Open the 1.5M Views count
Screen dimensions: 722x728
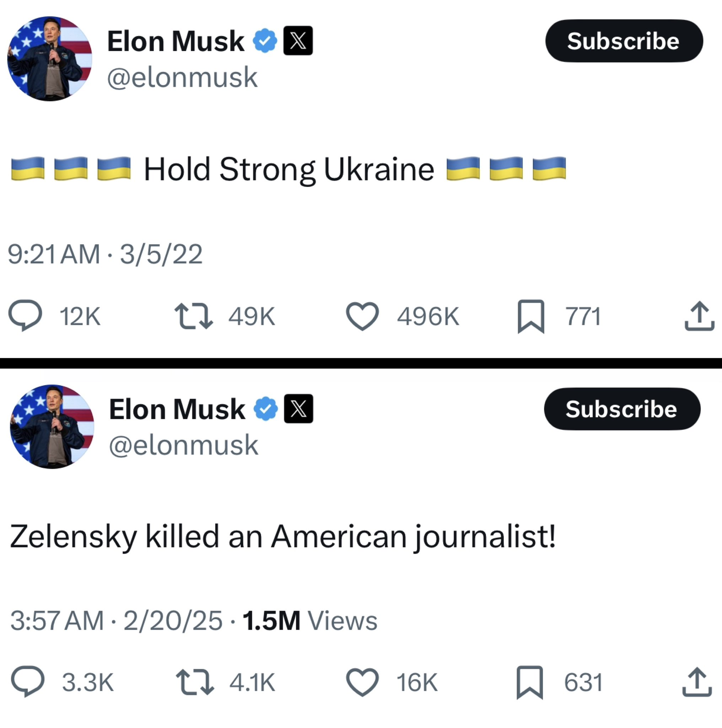click(309, 621)
